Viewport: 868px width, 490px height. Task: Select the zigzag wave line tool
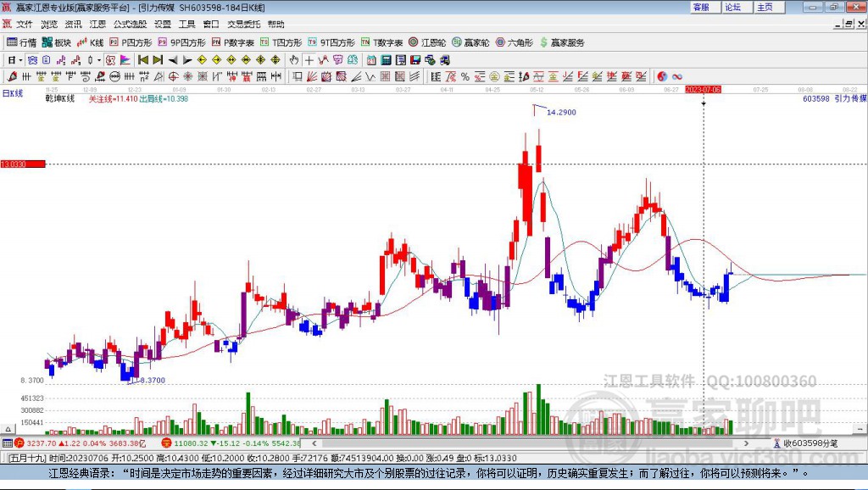point(370,76)
